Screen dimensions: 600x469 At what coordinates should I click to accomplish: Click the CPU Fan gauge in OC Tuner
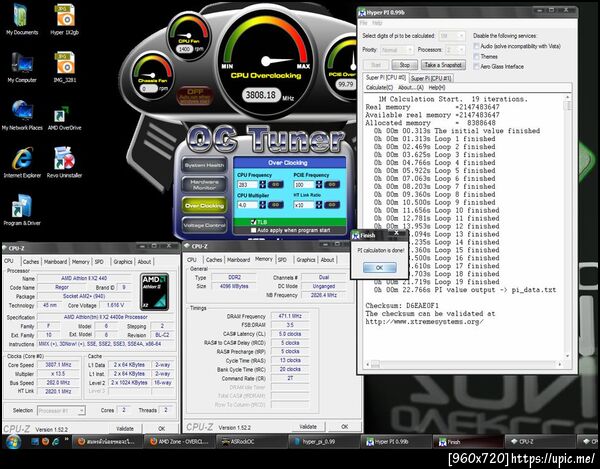(188, 36)
